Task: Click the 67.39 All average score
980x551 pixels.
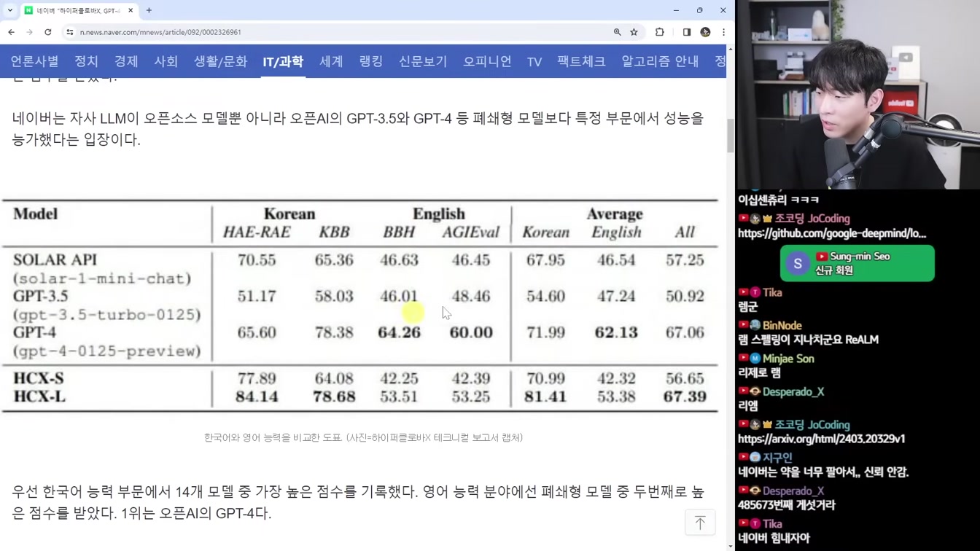Action: point(685,397)
